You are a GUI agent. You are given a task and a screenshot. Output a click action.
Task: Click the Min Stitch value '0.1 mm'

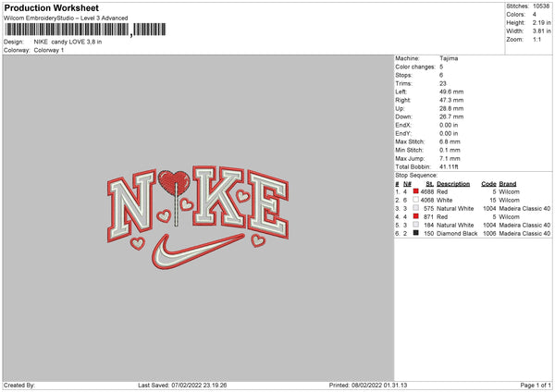coord(450,150)
